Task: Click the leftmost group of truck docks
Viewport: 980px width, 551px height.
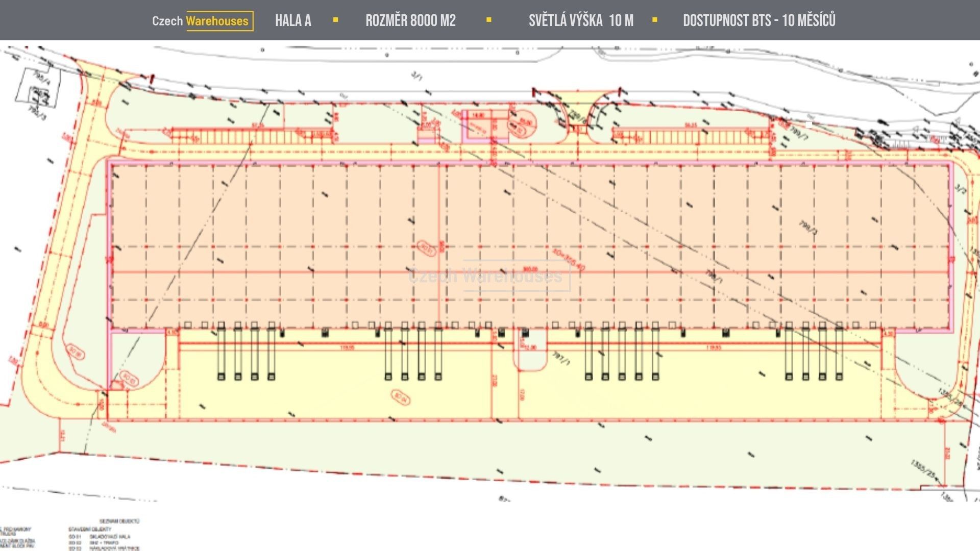Action: (x=246, y=352)
